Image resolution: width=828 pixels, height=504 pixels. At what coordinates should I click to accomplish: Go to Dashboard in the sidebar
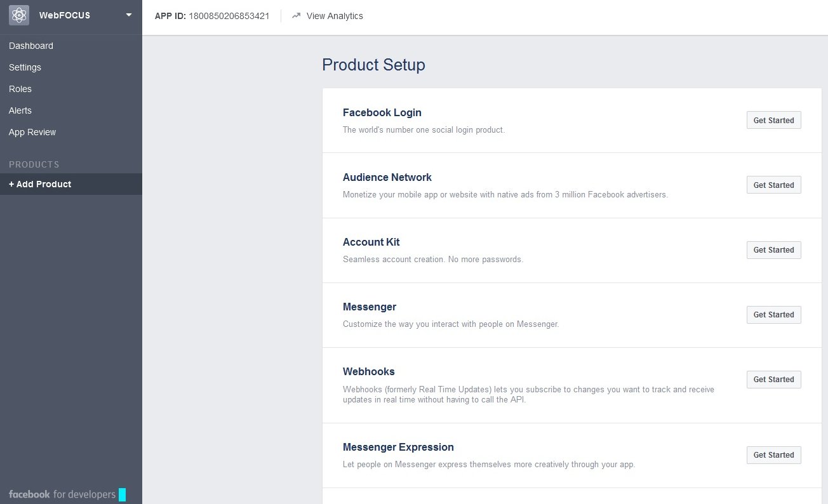tap(31, 46)
